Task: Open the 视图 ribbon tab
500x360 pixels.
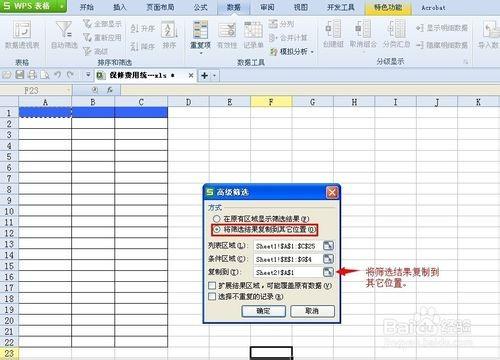Action: pyautogui.click(x=301, y=7)
